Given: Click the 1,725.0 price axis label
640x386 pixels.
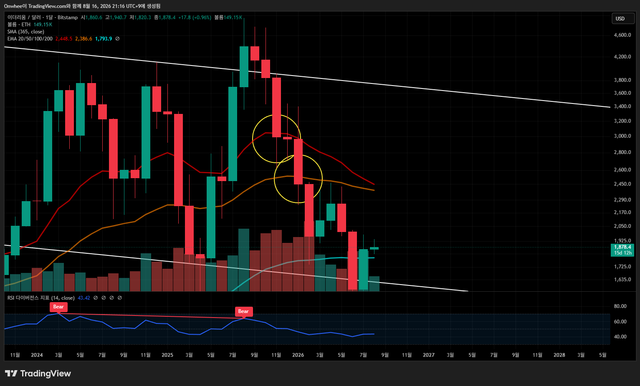Looking at the screenshot, I should (x=622, y=266).
